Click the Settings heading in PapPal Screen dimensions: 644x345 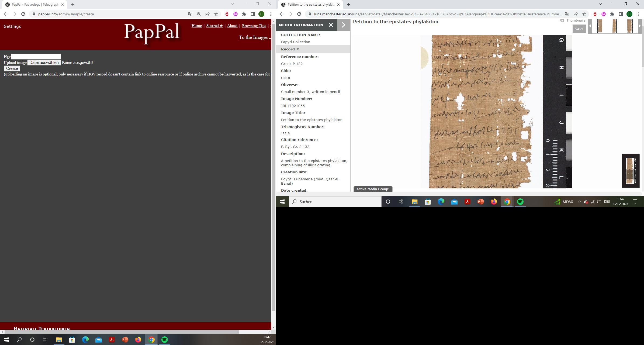tap(12, 26)
